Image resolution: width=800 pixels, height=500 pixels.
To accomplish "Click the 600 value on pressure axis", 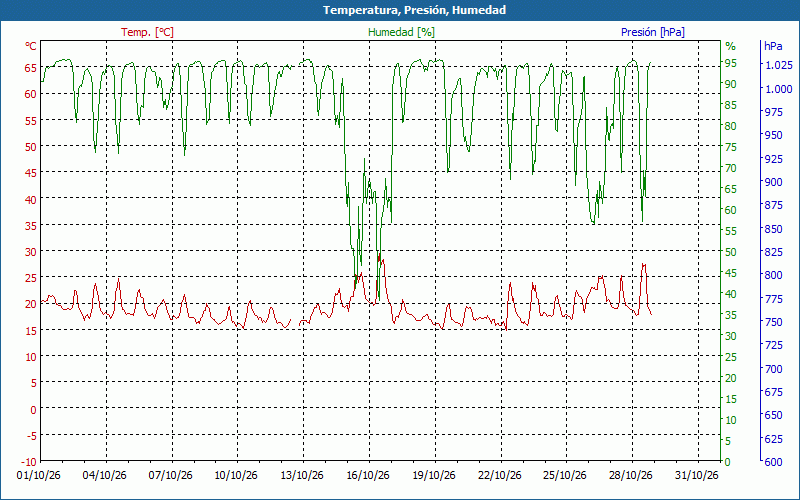I will point(773,462).
